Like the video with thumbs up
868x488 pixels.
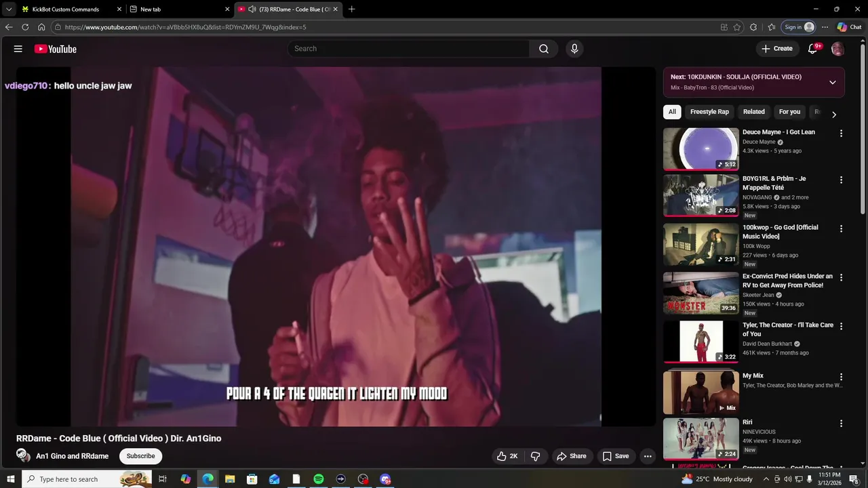pos(508,456)
